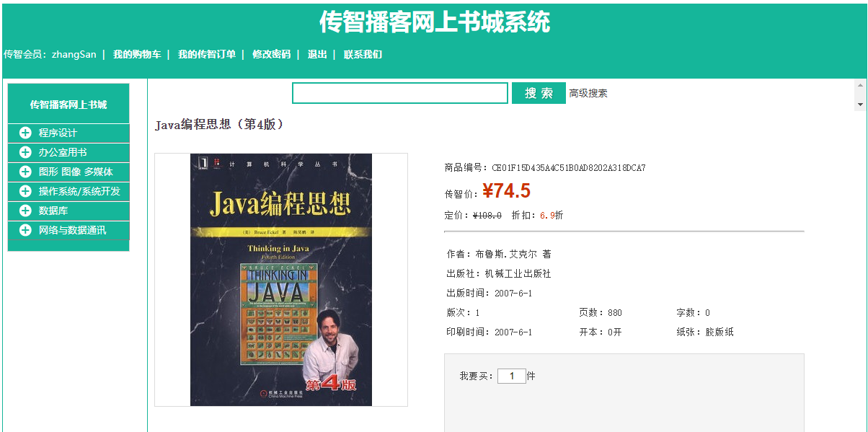Screen dimensions: 868x432
Task: Open the 数据库 category label
Action: click(x=53, y=211)
